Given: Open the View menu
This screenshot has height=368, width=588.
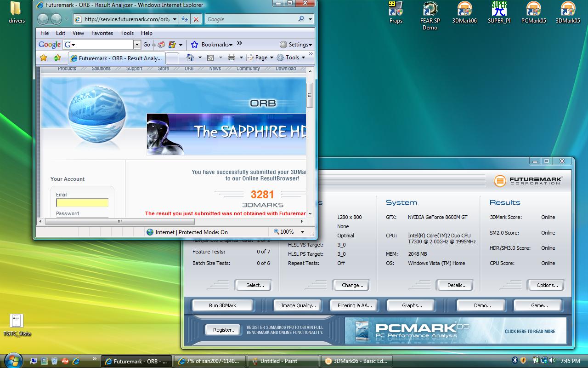Looking at the screenshot, I should 78,33.
